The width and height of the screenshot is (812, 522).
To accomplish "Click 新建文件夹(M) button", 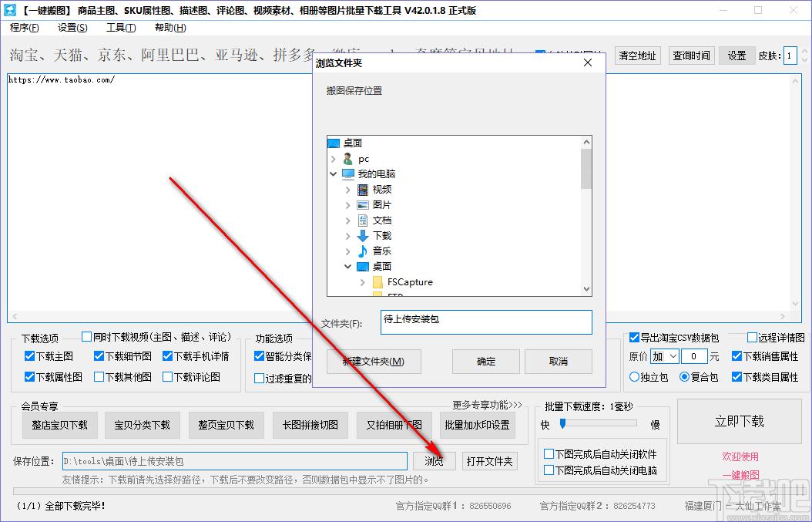I will click(x=374, y=362).
